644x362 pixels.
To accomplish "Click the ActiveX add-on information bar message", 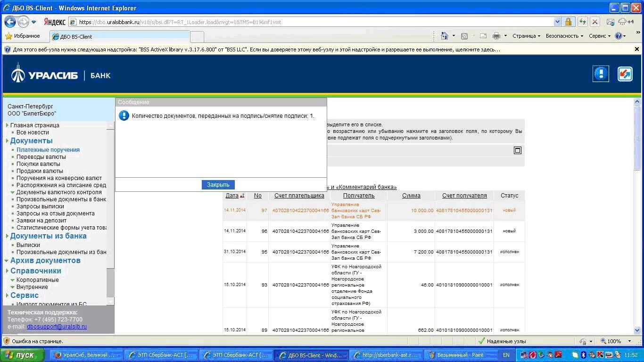I will [257, 49].
